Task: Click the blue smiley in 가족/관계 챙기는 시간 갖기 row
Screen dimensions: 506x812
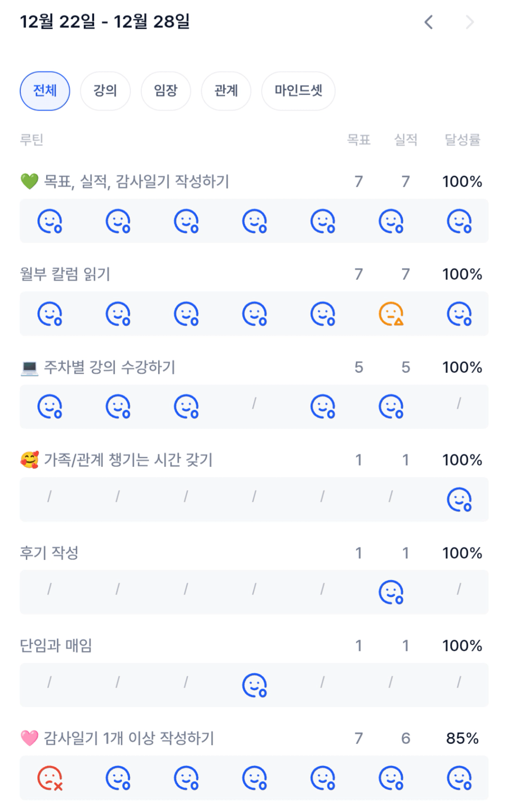Action: click(x=459, y=500)
